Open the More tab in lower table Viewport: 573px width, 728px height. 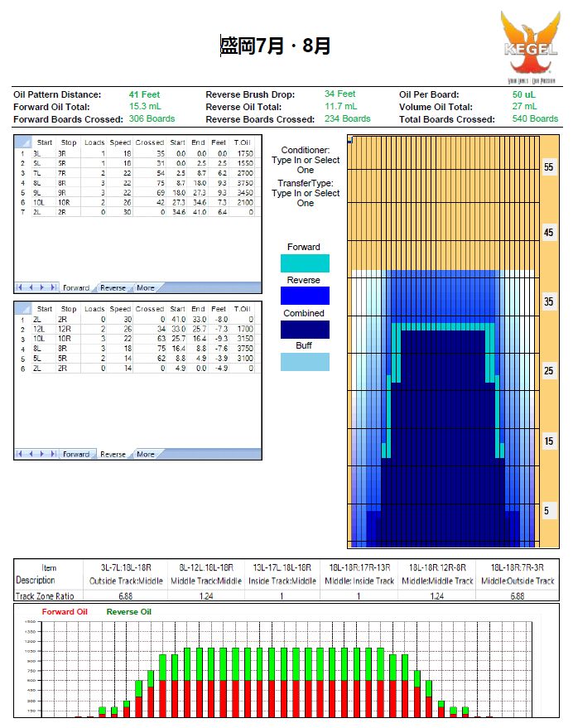(146, 454)
